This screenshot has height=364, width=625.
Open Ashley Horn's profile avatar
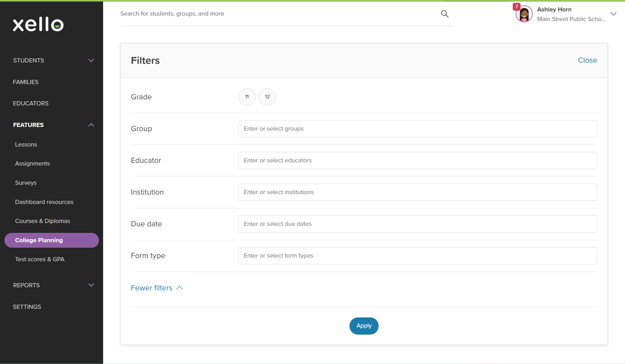[x=524, y=14]
